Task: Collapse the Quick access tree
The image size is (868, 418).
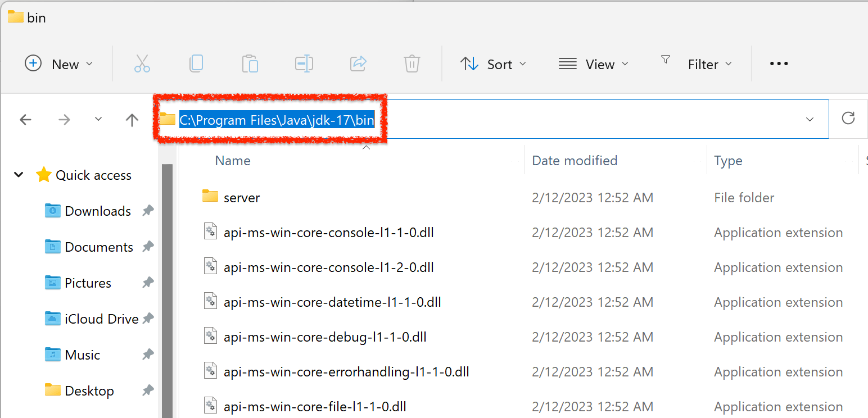Action: 19,175
